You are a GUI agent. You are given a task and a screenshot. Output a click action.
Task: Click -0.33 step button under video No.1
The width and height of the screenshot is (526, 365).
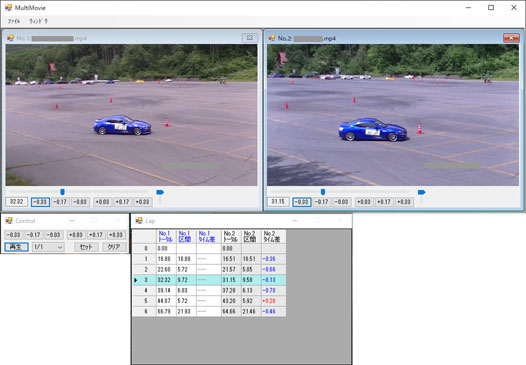point(40,202)
